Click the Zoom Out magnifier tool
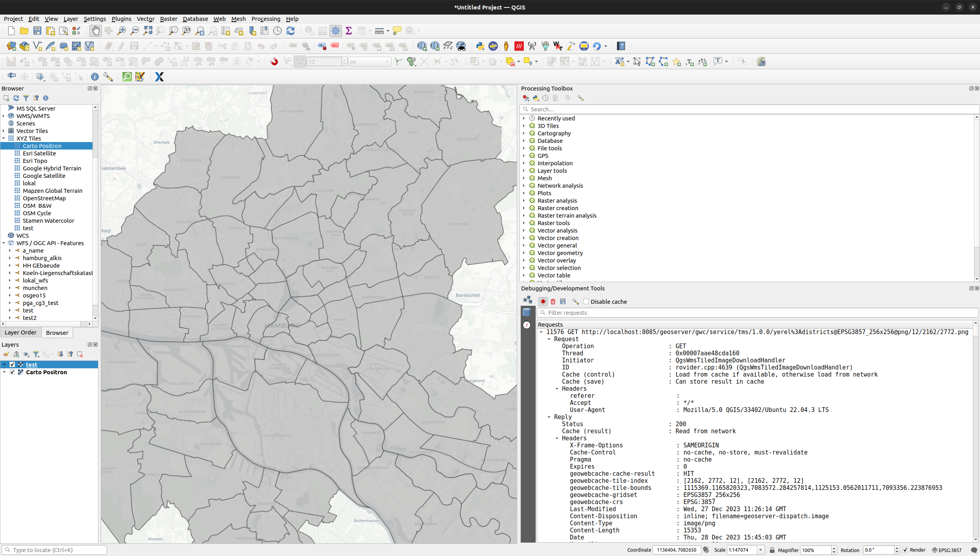980x556 pixels. point(135,31)
